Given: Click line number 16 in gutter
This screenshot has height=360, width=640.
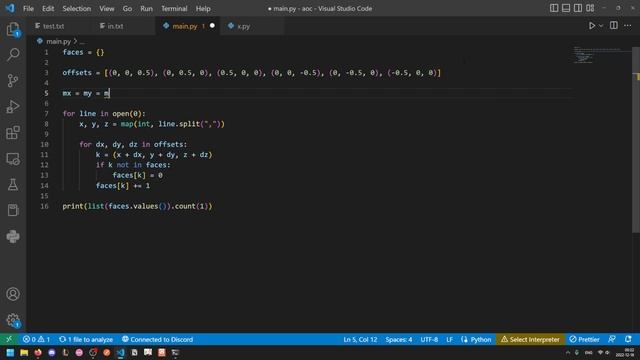Looking at the screenshot, I should (44, 206).
